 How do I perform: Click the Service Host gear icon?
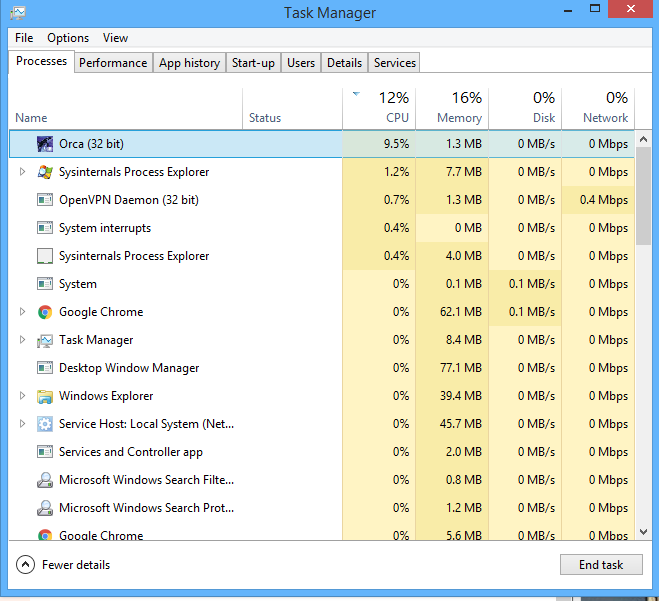coord(45,424)
